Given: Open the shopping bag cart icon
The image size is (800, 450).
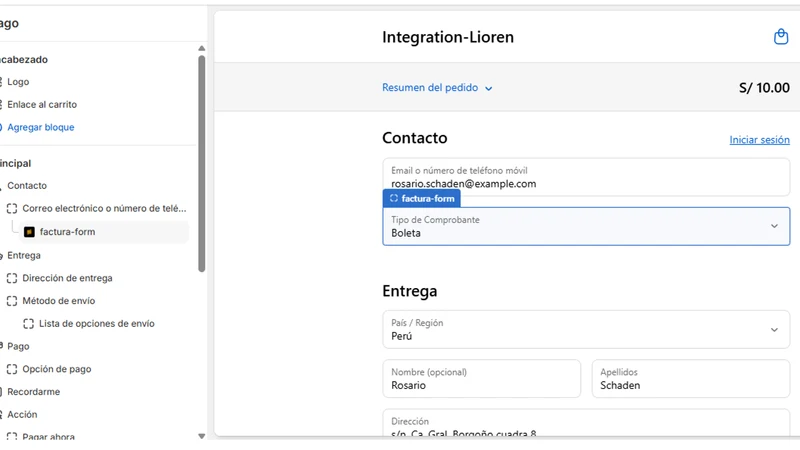Looking at the screenshot, I should pos(781,37).
